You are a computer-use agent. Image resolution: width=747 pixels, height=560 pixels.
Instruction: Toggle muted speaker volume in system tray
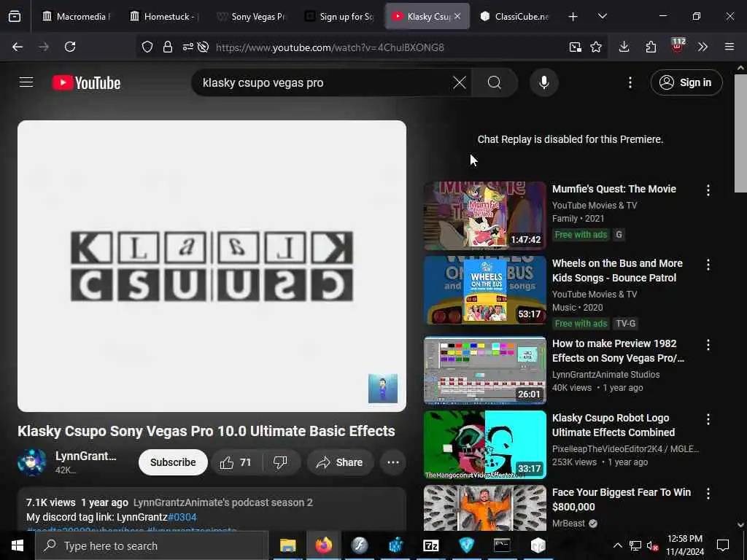click(653, 545)
